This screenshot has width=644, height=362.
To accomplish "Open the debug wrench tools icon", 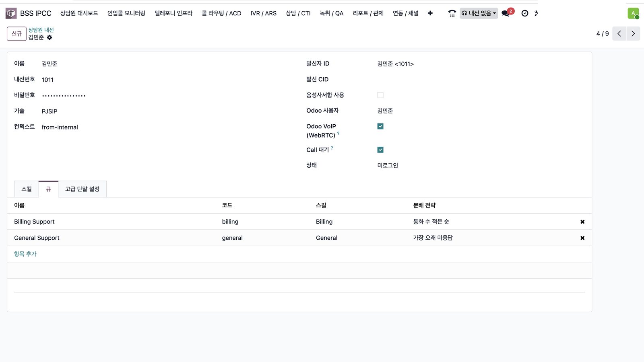I will [x=536, y=13].
